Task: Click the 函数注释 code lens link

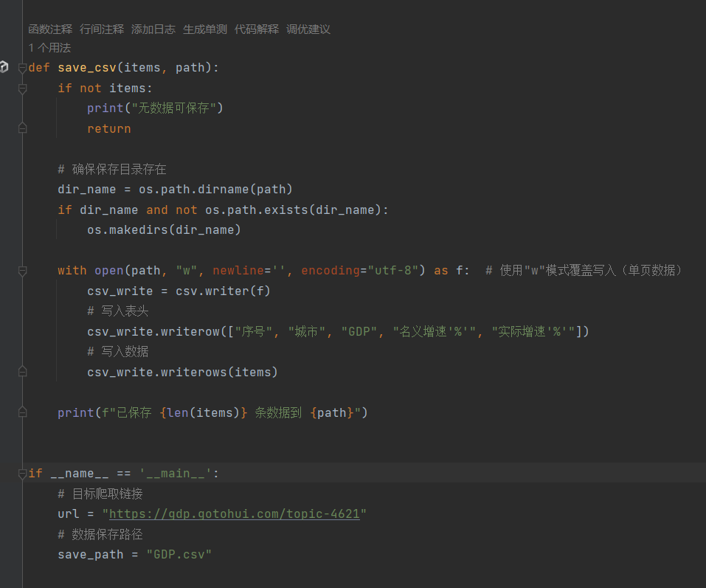Action: [50, 30]
